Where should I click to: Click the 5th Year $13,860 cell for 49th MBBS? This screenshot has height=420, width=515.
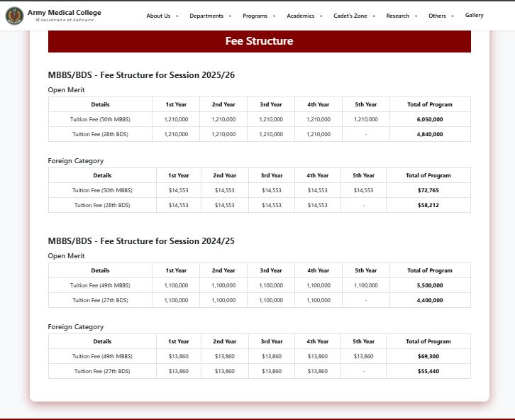click(364, 356)
